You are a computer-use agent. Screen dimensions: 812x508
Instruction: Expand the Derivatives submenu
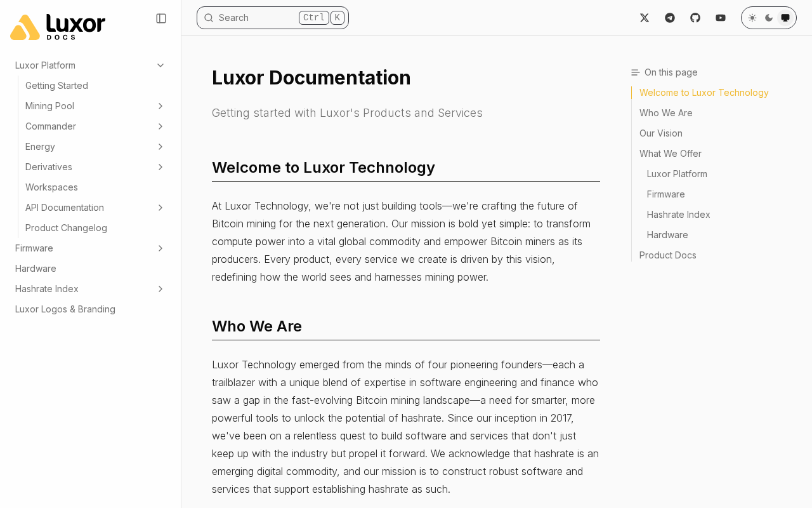pos(160,167)
